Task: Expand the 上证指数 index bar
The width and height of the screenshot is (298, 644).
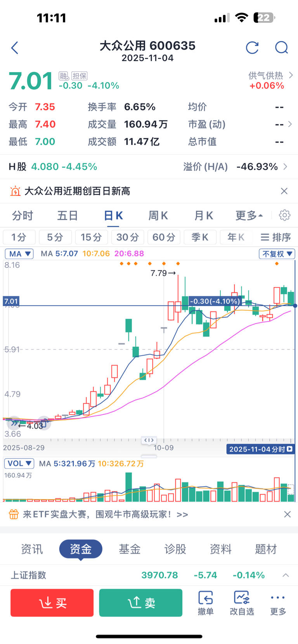Action: pyautogui.click(x=286, y=575)
